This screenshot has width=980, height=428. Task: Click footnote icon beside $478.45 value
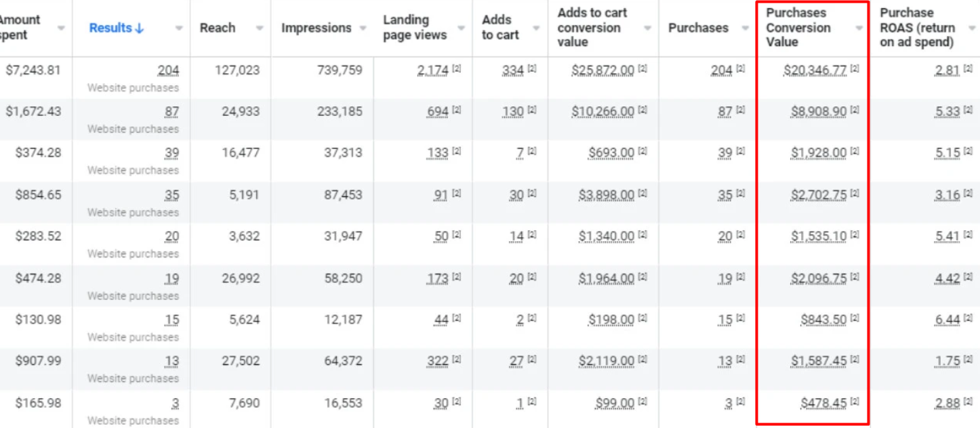click(x=855, y=402)
